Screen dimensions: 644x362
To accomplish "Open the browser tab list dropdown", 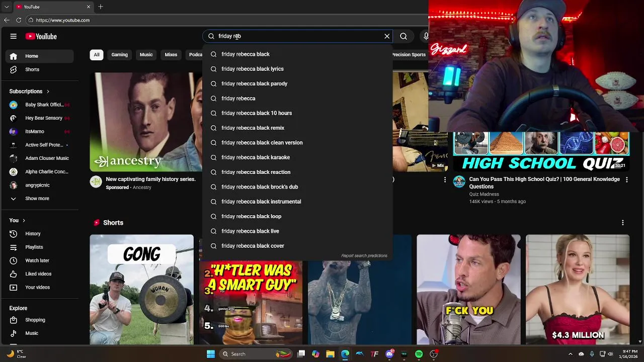I will click(x=6, y=7).
